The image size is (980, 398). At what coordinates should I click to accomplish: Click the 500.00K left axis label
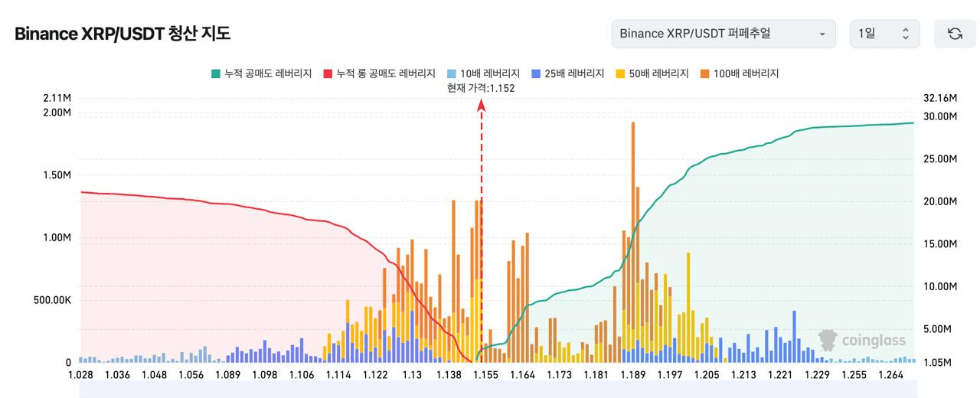click(53, 300)
